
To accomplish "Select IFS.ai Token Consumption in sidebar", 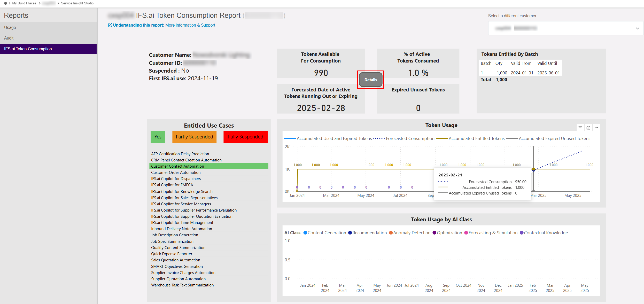I will (48, 49).
